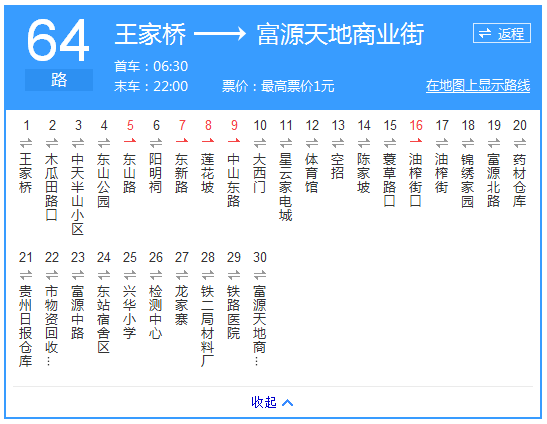Click the transfer icon above 锦绣家园
547x424 pixels.
point(468,143)
